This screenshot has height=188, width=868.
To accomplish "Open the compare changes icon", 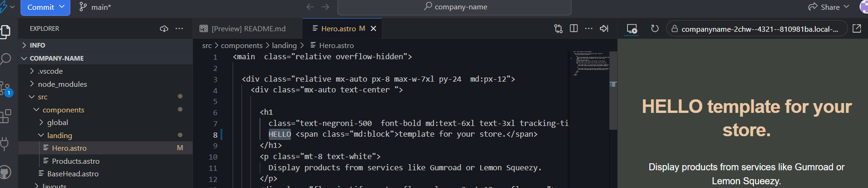I will point(558,28).
